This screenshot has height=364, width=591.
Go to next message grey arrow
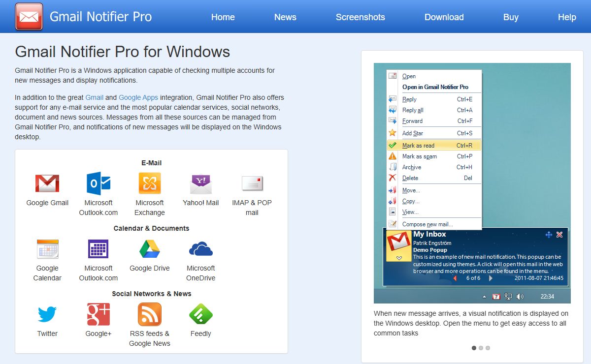[491, 278]
